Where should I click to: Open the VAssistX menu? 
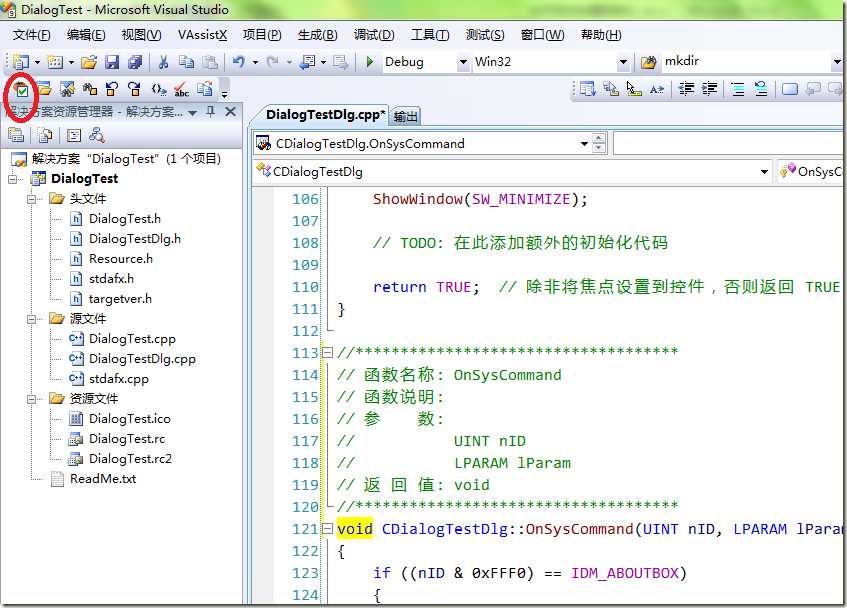tap(202, 35)
